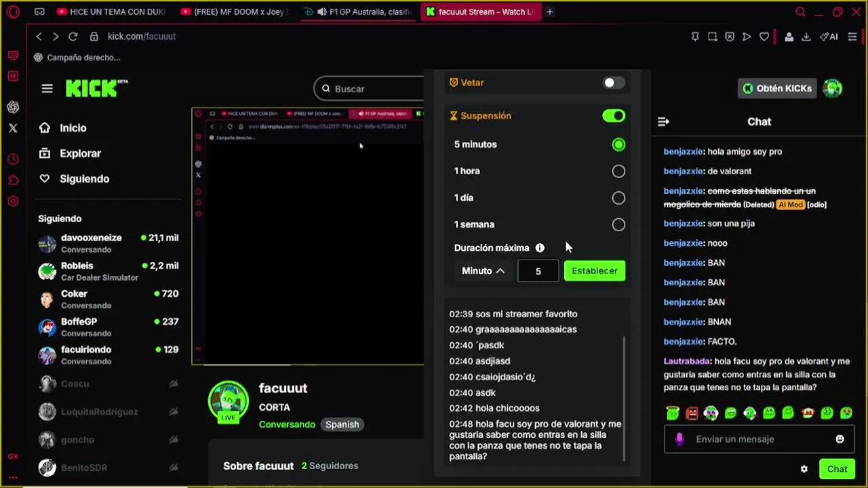This screenshot has height=488, width=868.
Task: Select the 1 día radio option
Action: pyautogui.click(x=618, y=198)
